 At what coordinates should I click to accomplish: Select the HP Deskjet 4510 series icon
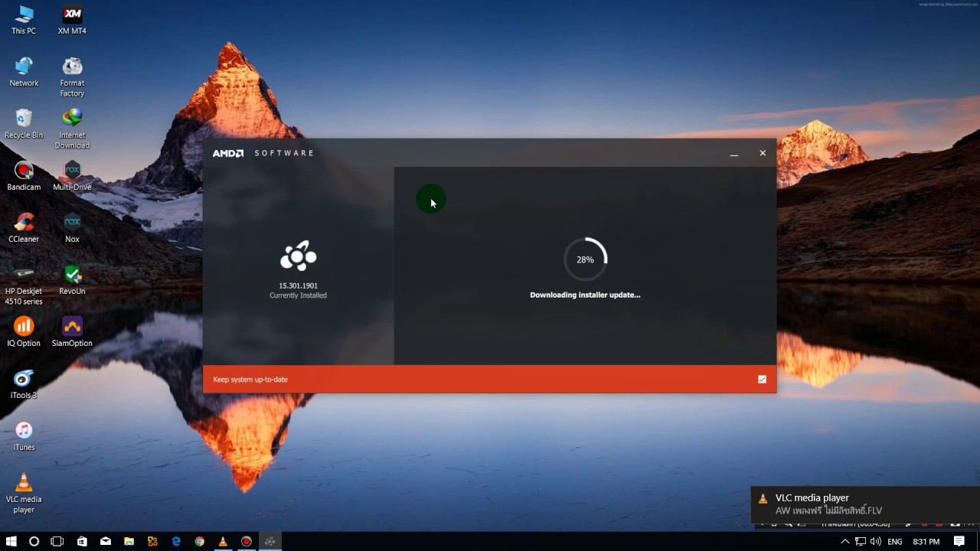pos(24,285)
